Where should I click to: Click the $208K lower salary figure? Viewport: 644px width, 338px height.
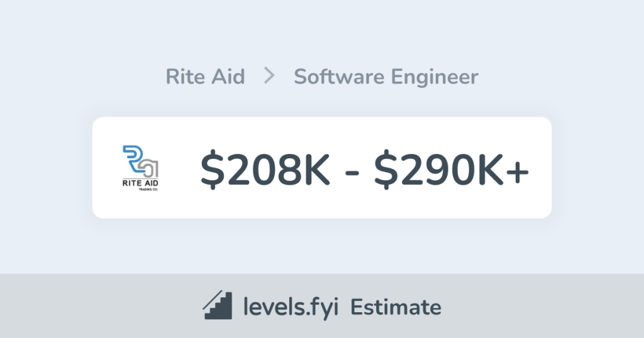(x=265, y=168)
